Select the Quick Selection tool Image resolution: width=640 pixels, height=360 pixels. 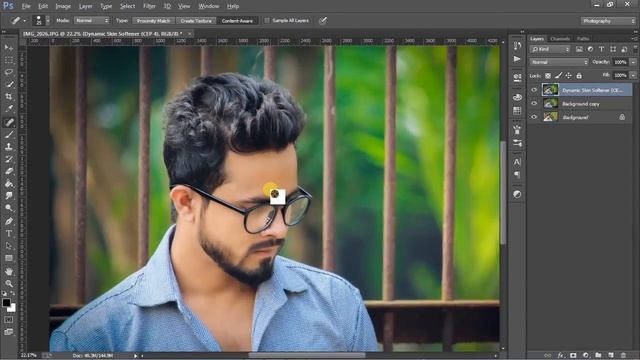point(9,84)
